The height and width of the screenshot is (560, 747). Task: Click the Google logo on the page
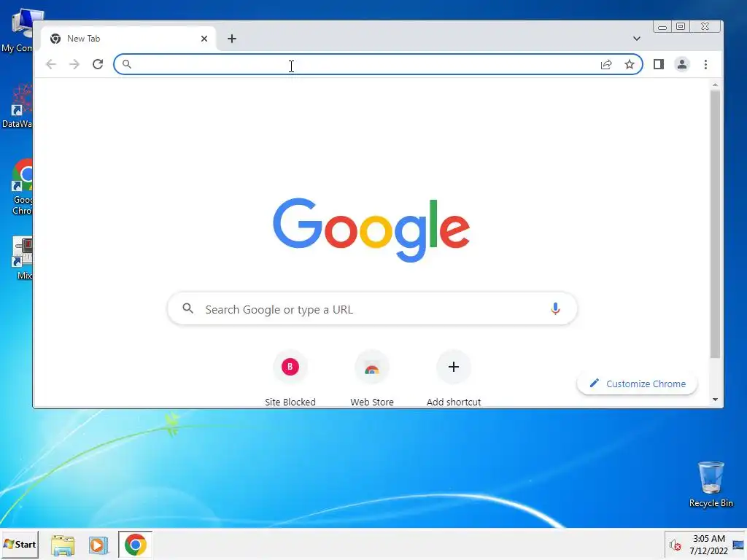click(x=371, y=230)
